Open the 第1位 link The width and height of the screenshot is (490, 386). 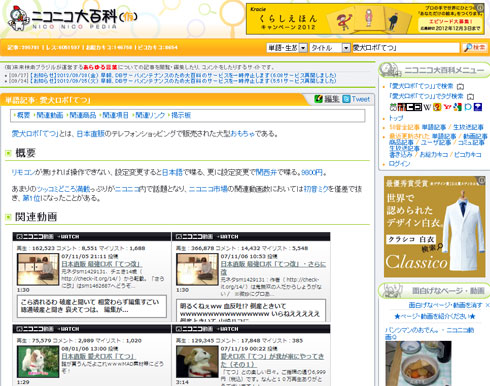(31, 198)
